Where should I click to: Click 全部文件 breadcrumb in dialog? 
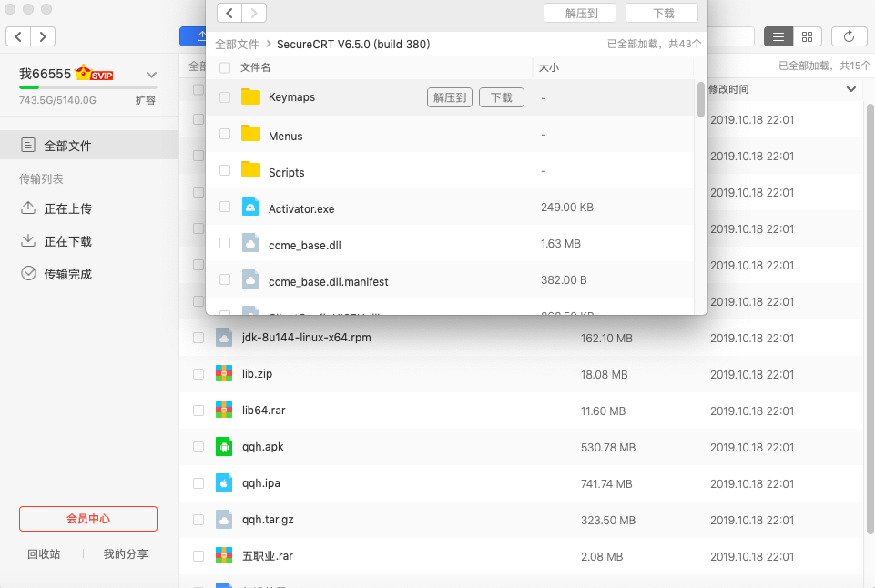tap(237, 44)
